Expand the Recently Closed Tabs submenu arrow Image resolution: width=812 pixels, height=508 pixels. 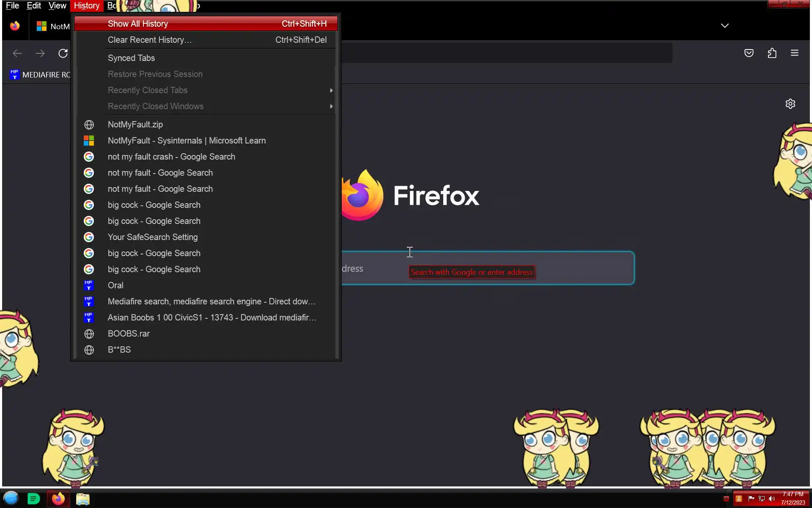coord(331,90)
